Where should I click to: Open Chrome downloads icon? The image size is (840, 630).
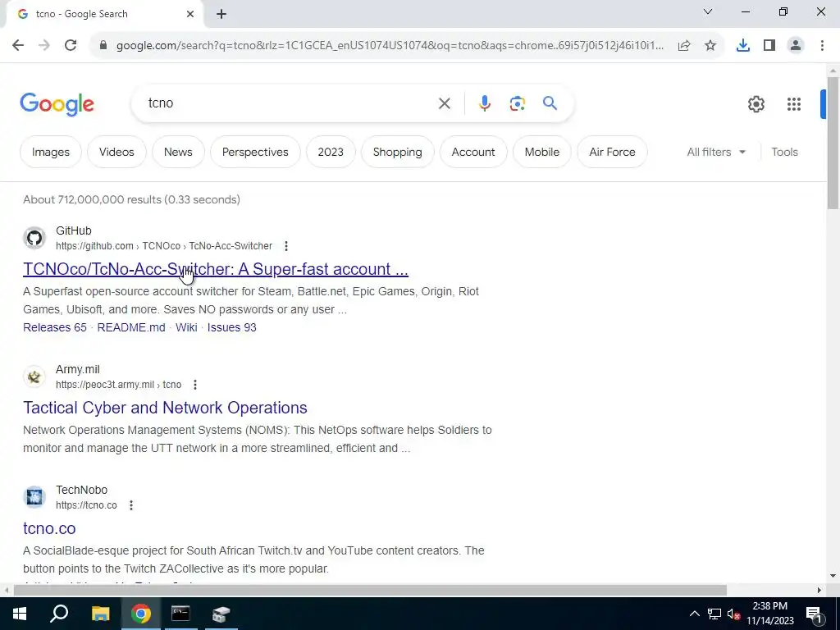(x=743, y=46)
